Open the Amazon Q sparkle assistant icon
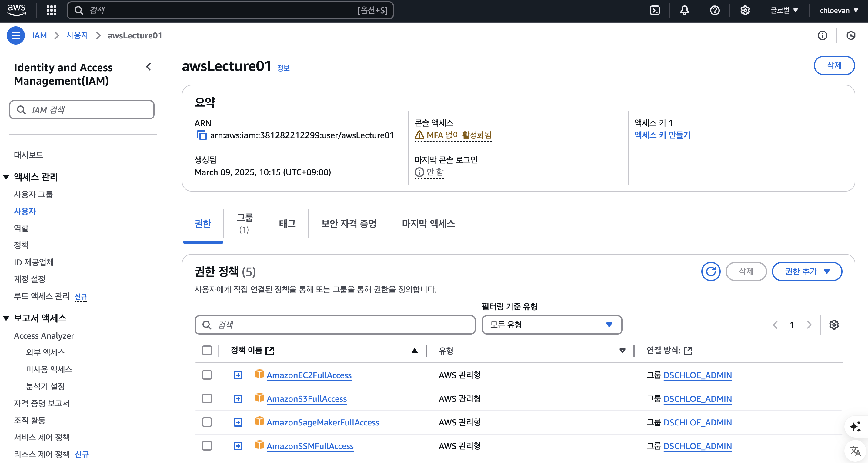868x463 pixels. [x=855, y=426]
